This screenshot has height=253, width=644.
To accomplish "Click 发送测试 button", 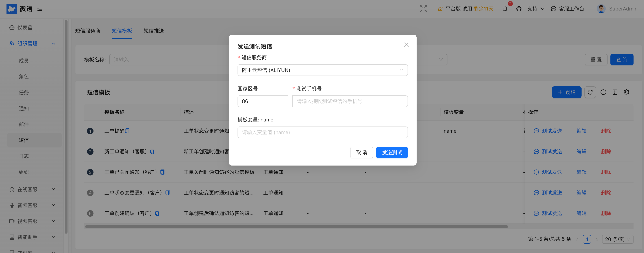I will 392,152.
